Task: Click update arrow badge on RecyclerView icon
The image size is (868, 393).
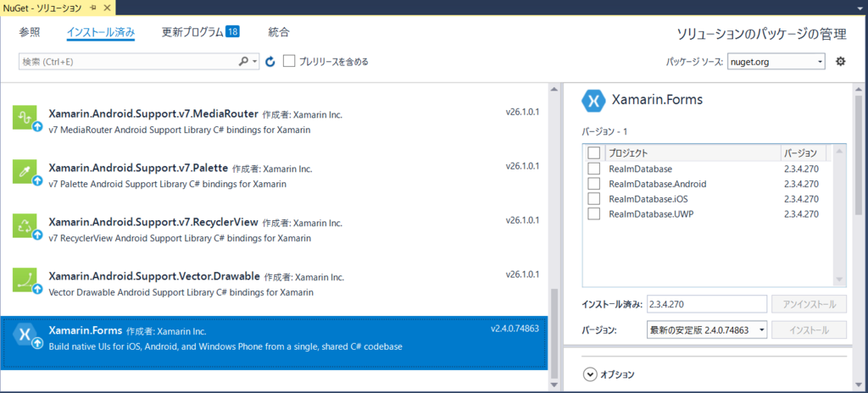Action: (x=37, y=235)
